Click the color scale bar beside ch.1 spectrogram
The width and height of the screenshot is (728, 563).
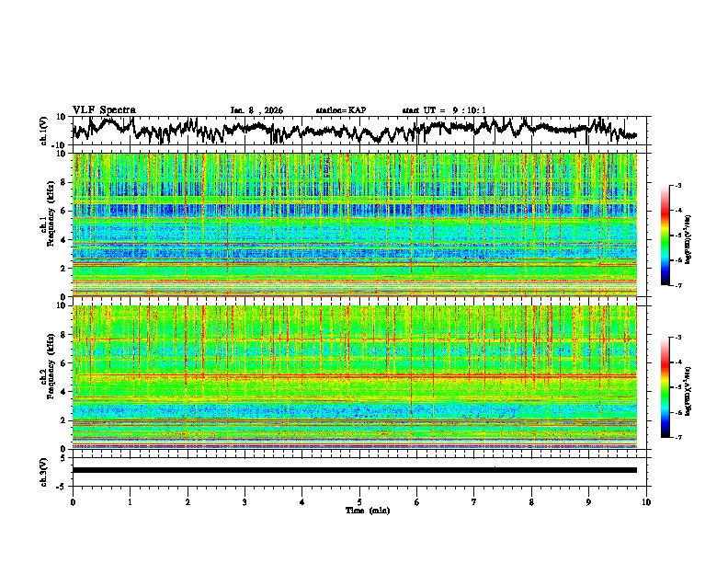pos(665,236)
